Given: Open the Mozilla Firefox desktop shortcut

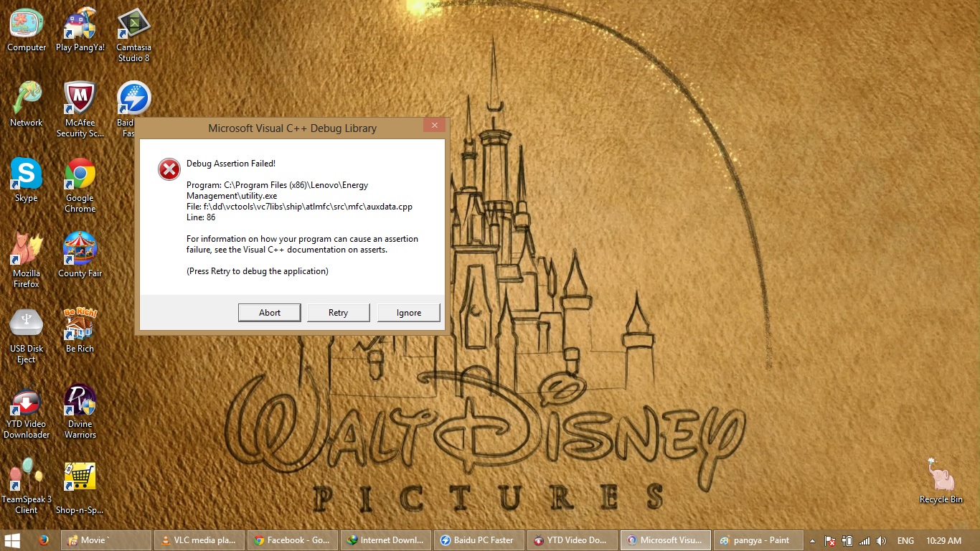Looking at the screenshot, I should [x=27, y=260].
